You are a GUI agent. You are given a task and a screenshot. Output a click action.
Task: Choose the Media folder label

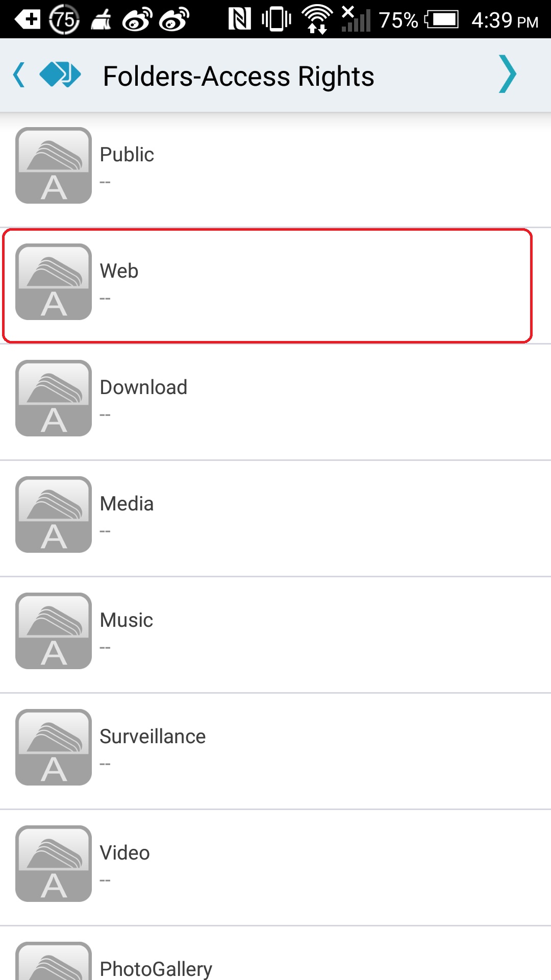pyautogui.click(x=127, y=504)
